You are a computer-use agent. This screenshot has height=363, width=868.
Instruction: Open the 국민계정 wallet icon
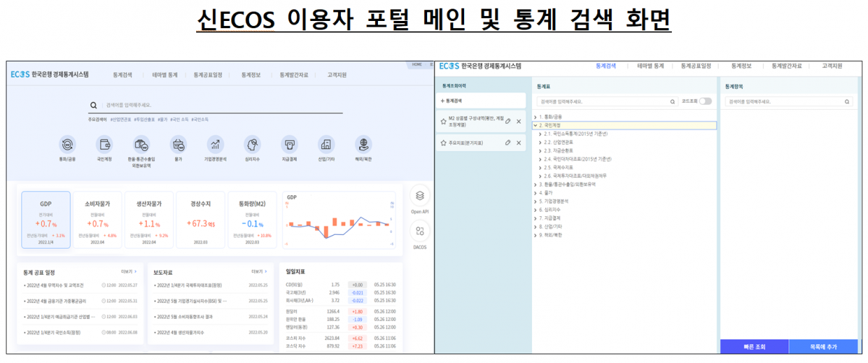(x=104, y=145)
